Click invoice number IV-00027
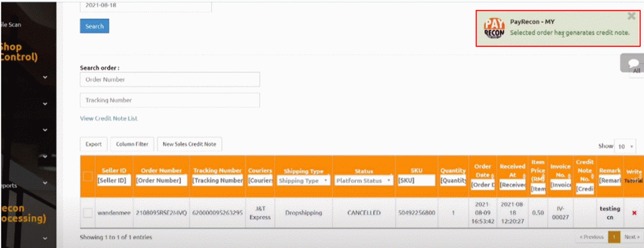Screen dimensions: 644x248 point(560,213)
